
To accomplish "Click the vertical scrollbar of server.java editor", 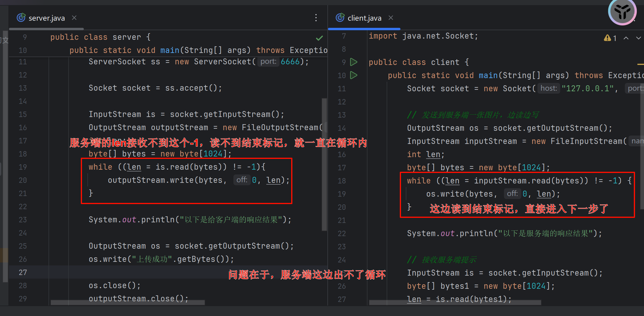I will pos(324,165).
